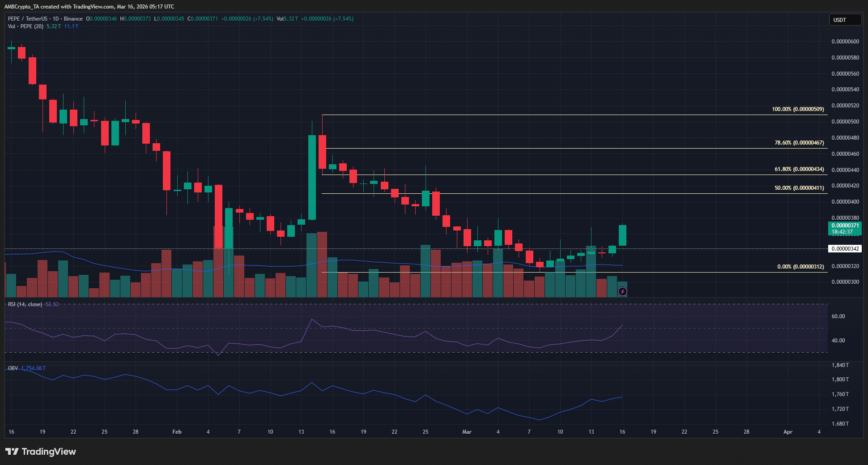Screen dimensions: 868x465
Task: Select the 78.60% Fibonacci level label
Action: click(799, 143)
